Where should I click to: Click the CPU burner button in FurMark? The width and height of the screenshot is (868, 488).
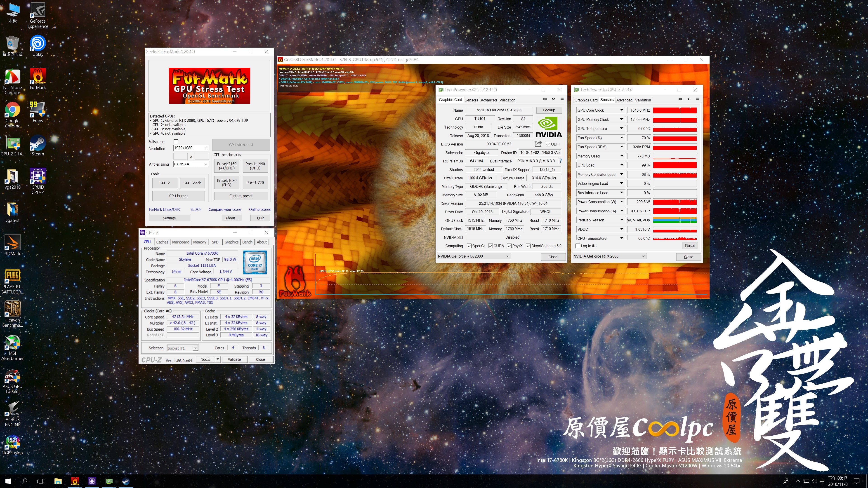[178, 196]
